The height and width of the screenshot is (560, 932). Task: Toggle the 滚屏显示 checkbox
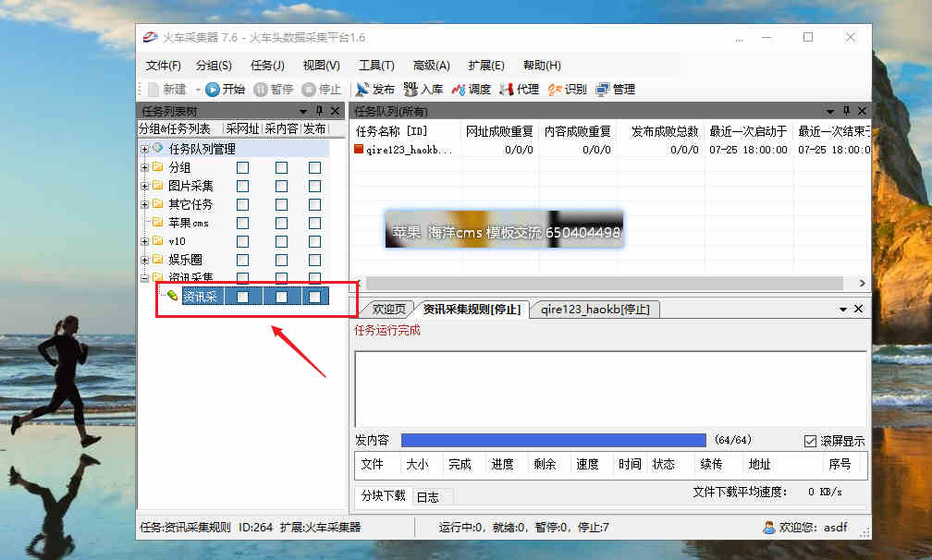point(810,442)
